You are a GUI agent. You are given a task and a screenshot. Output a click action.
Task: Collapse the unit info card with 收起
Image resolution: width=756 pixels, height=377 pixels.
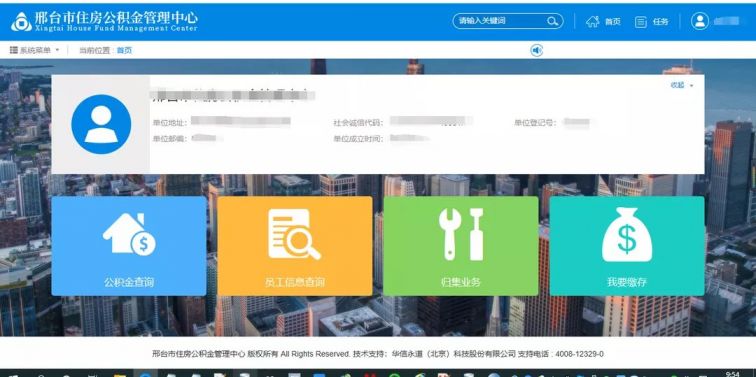pos(677,85)
